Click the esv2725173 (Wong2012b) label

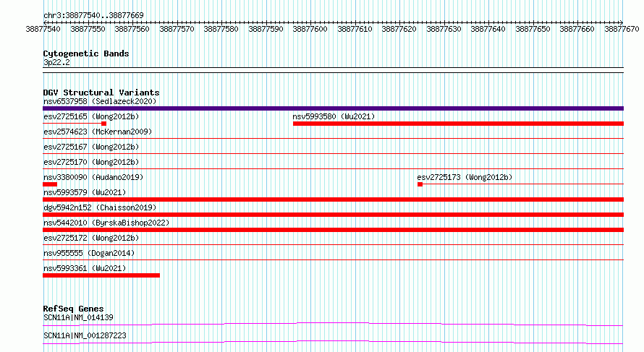(x=465, y=177)
